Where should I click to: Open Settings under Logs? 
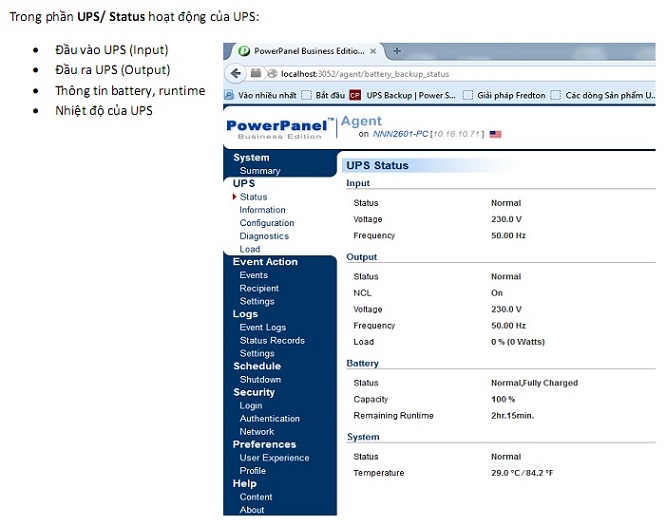(257, 353)
